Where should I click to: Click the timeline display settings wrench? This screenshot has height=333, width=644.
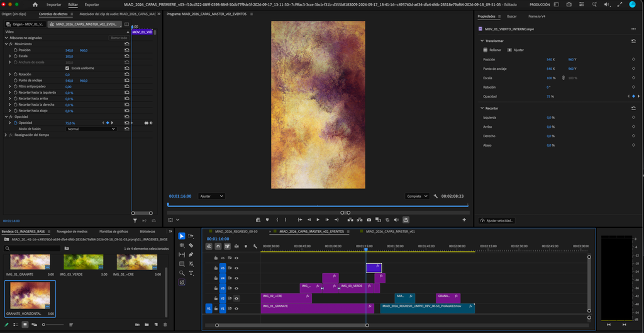pyautogui.click(x=255, y=247)
